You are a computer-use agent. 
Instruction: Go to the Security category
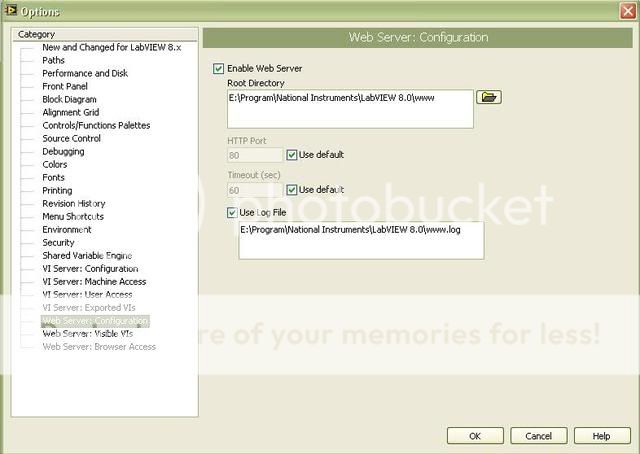(58, 243)
